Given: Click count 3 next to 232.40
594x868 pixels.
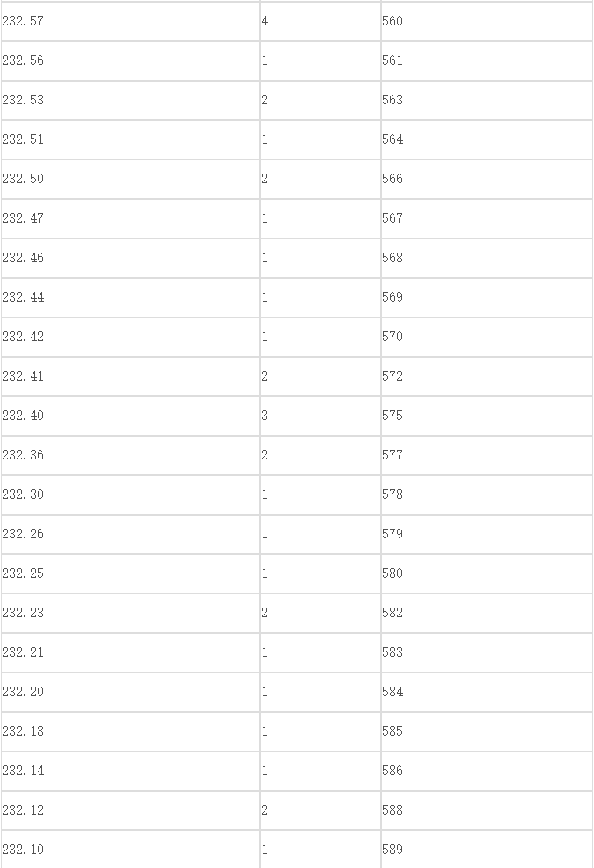Looking at the screenshot, I should (x=321, y=416).
